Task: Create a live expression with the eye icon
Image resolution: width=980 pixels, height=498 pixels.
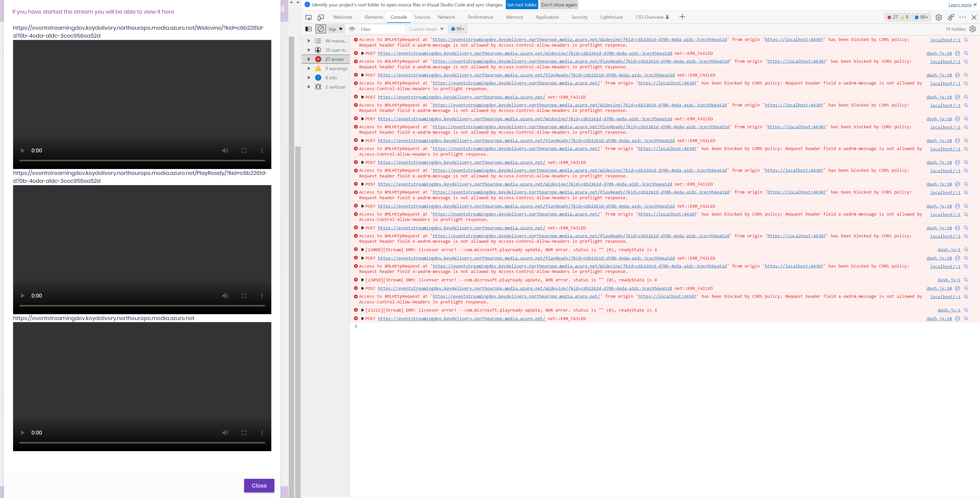Action: point(352,29)
